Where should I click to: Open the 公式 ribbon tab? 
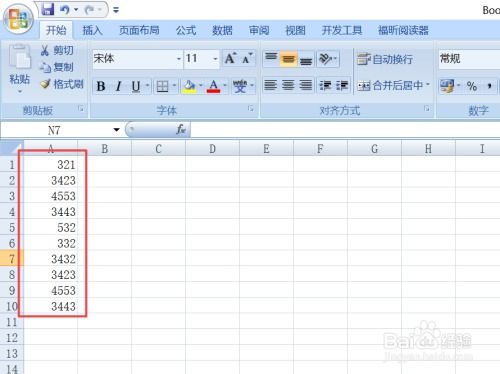186,30
